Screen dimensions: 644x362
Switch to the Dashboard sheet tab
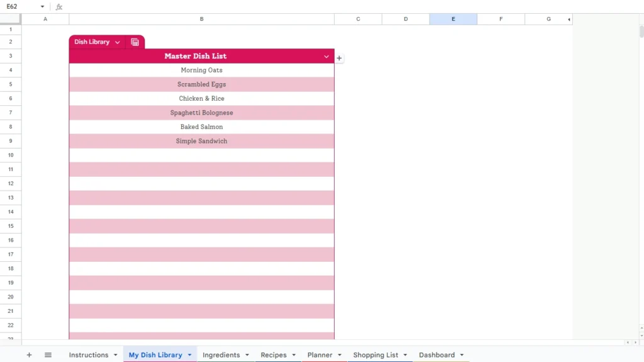[436, 354]
